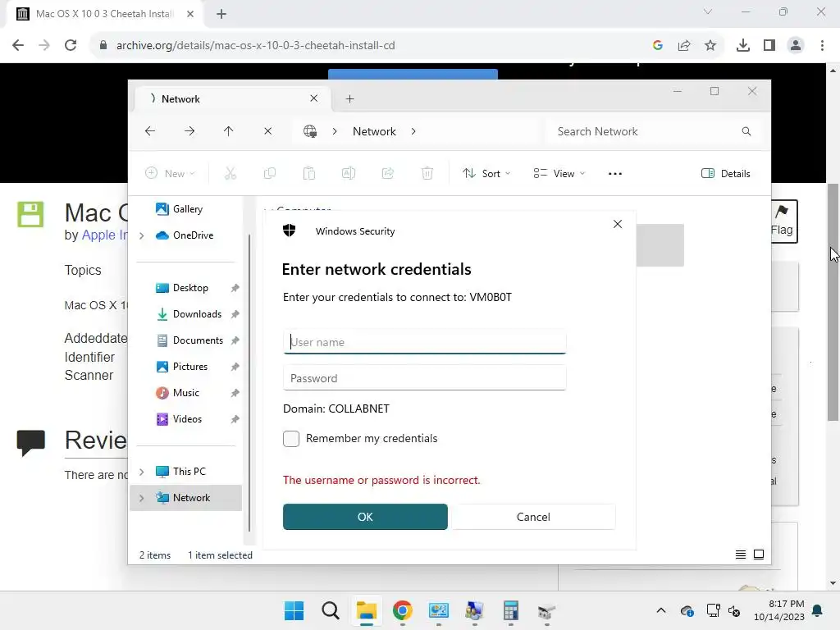Click the Rename icon in Explorer toolbar
The width and height of the screenshot is (840, 630).
click(348, 173)
